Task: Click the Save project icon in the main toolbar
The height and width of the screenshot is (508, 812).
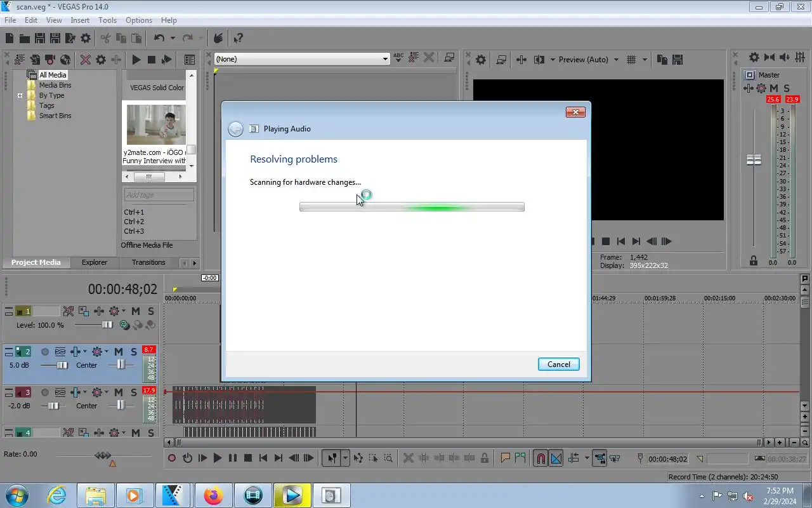Action: (39, 38)
